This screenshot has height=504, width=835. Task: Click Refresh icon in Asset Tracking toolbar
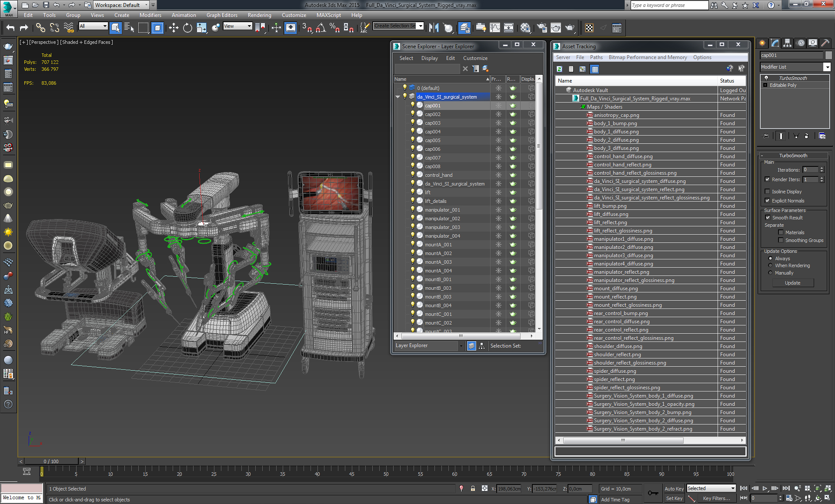click(x=560, y=69)
